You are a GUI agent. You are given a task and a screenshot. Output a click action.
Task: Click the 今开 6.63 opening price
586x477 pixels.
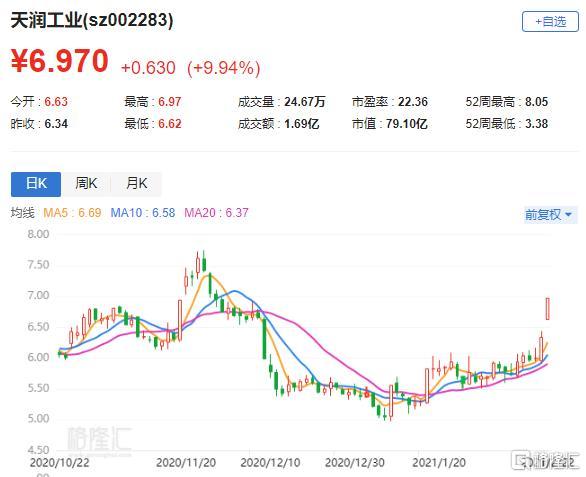pyautogui.click(x=39, y=102)
